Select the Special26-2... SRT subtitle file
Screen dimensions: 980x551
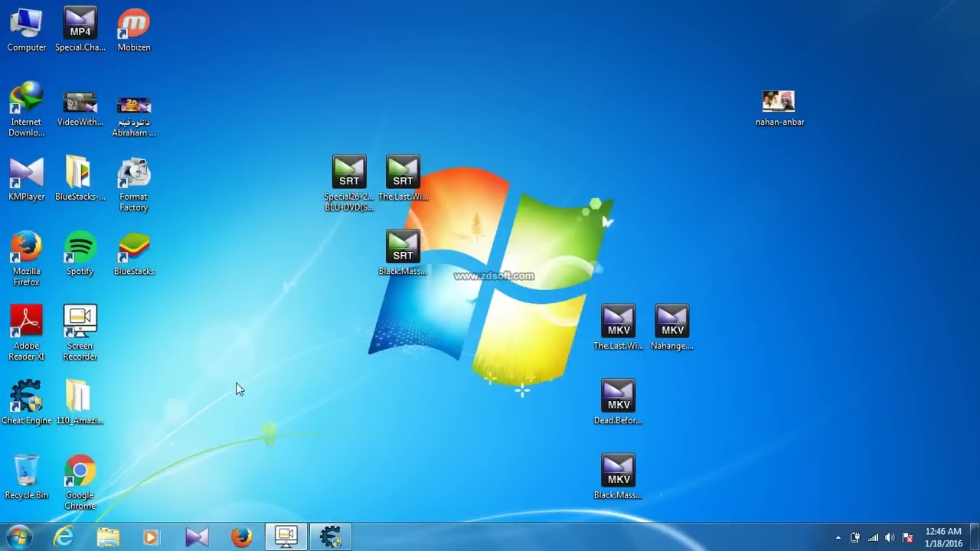point(349,184)
